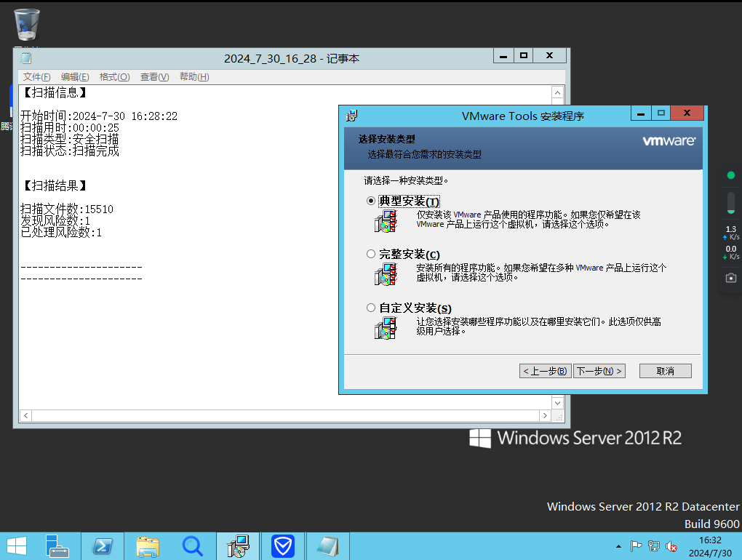Click the green status dot in side widget
Image resolution: width=742 pixels, height=560 pixels.
[730, 175]
